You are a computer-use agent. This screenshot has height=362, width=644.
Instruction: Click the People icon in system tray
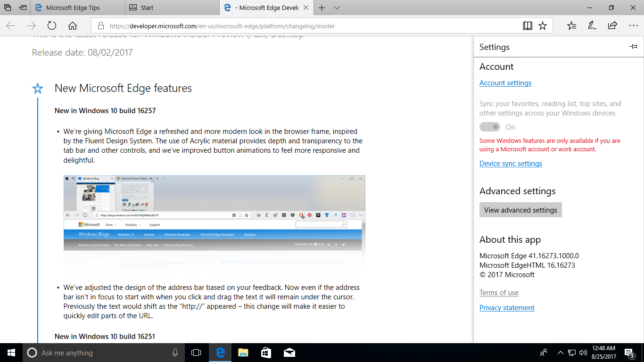click(544, 353)
